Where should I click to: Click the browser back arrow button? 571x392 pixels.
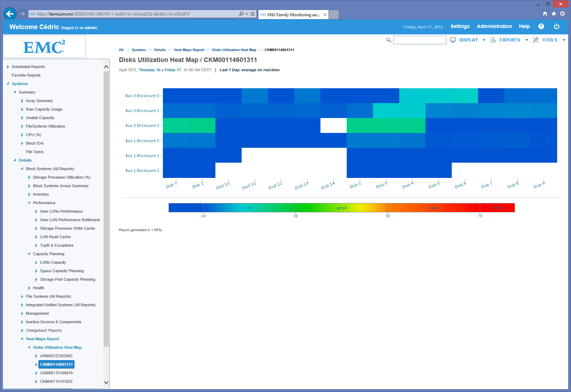[x=10, y=14]
